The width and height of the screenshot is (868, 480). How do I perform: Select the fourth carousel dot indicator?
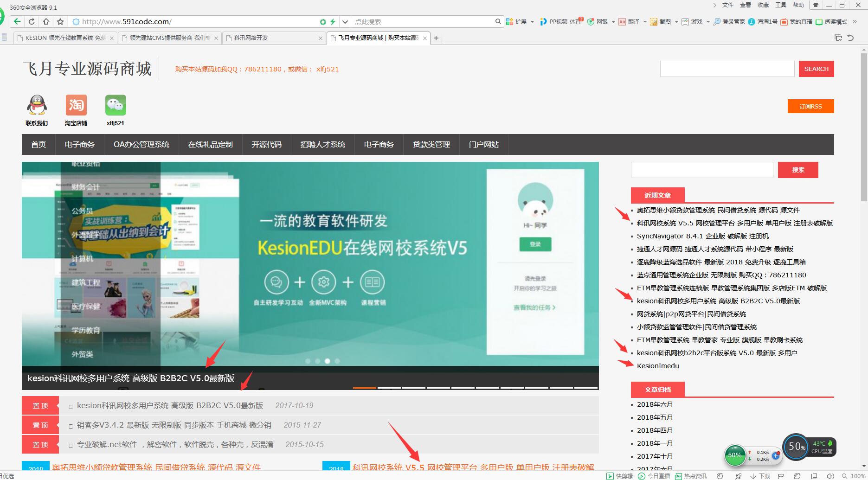coord(337,361)
